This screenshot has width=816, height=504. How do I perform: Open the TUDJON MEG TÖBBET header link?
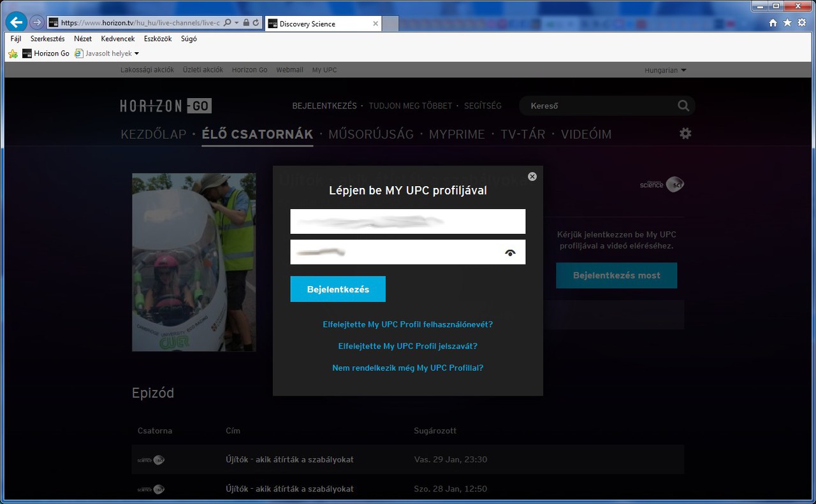click(x=411, y=106)
